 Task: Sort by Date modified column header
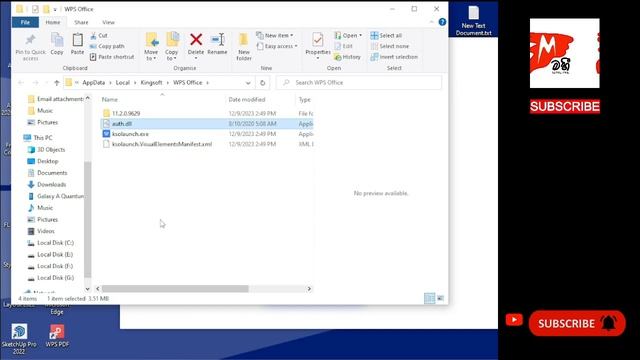tap(247, 100)
